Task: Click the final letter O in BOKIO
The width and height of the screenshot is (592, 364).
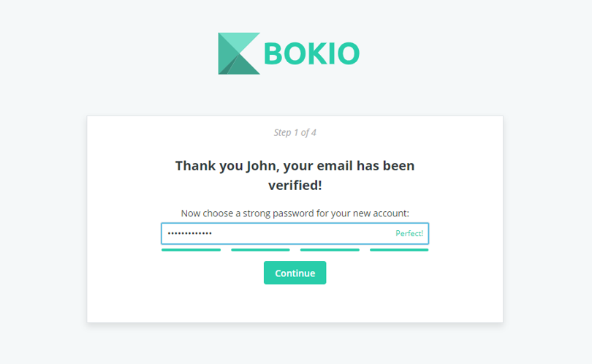Action: coord(348,53)
